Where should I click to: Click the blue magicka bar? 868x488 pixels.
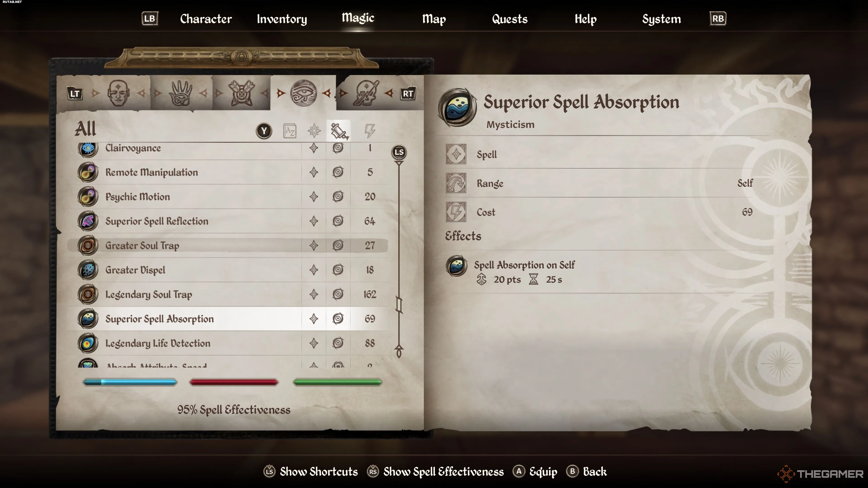coord(130,382)
